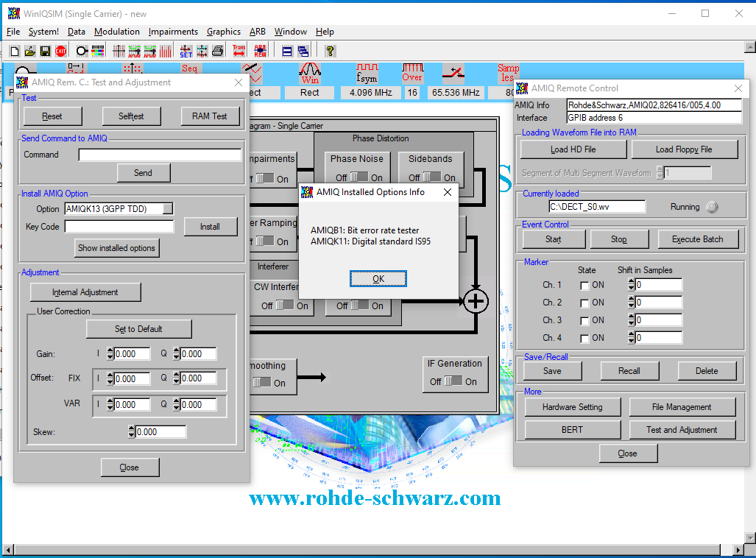Click the red Trans transmission toolbar icon
This screenshot has width=756, height=558.
(239, 51)
